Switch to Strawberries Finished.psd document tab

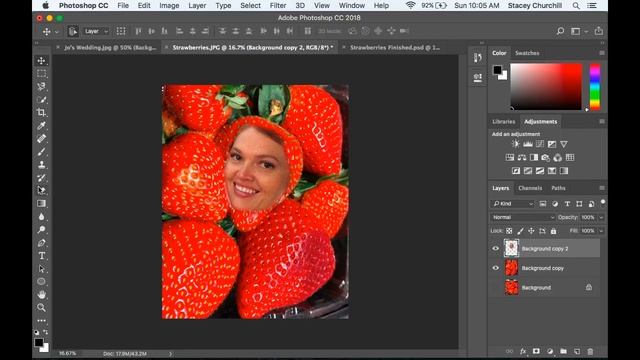click(395, 48)
